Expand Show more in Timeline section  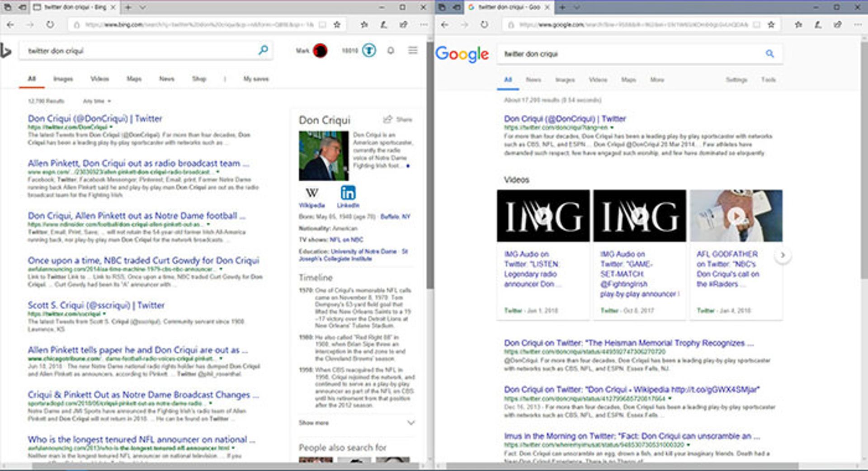click(x=356, y=423)
